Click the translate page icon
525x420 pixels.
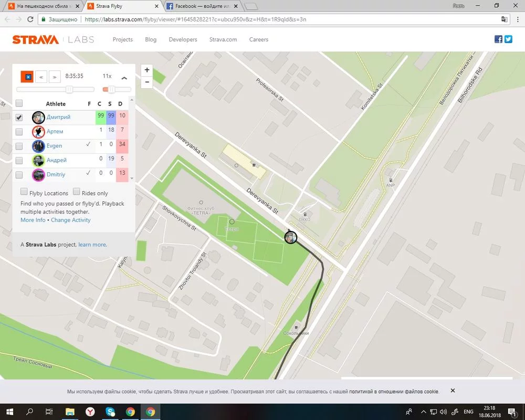504,19
